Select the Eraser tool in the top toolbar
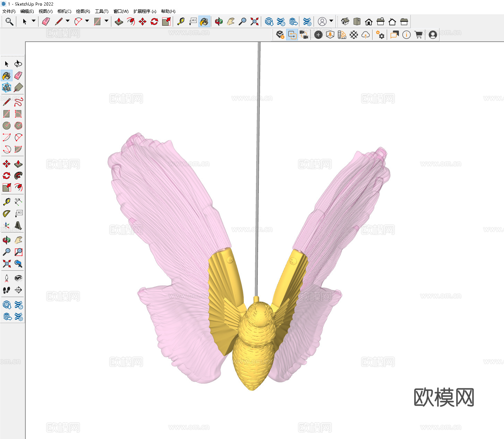Viewport: 504px width, 439px height. (45, 21)
